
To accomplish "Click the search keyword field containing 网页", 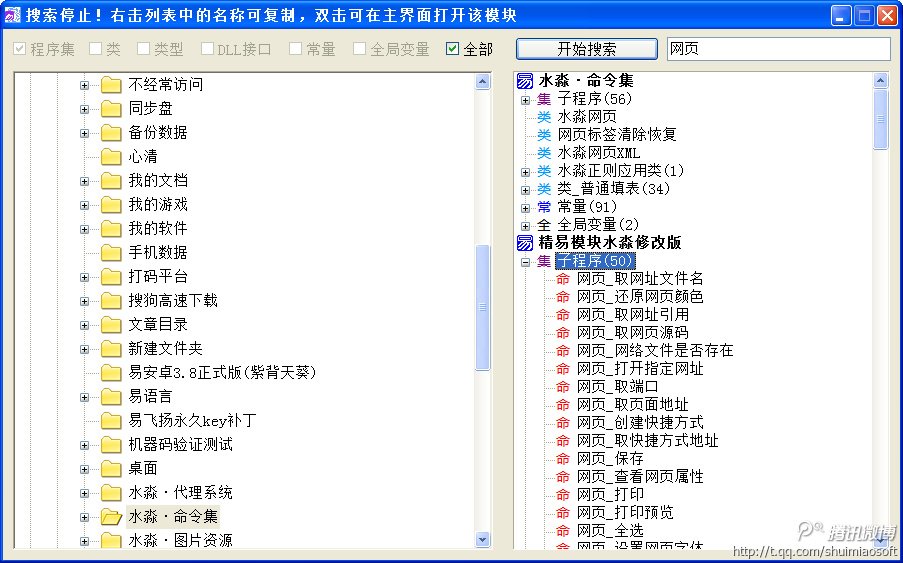I will 779,49.
